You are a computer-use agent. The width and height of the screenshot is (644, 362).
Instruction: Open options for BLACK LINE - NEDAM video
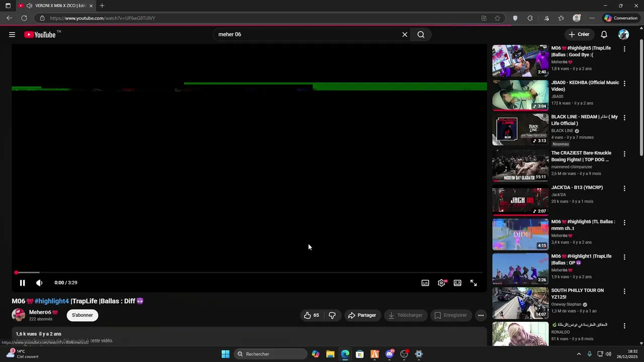tap(624, 118)
